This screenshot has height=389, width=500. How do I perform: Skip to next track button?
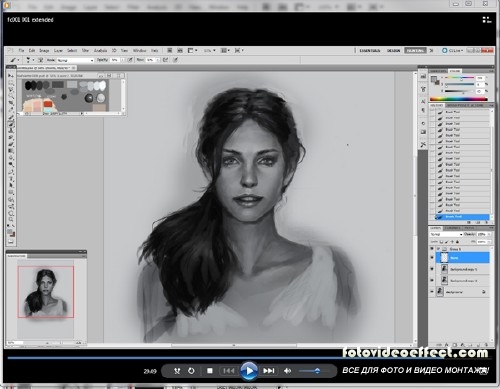(269, 371)
